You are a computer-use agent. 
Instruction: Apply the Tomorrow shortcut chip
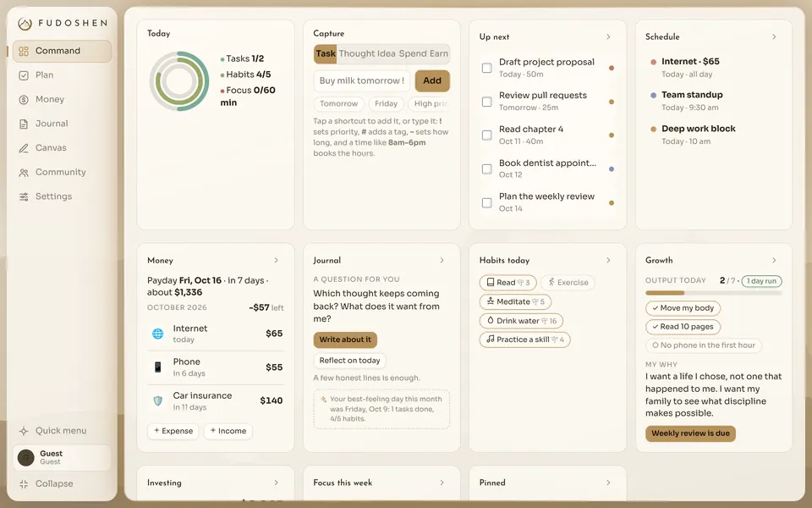[338, 103]
